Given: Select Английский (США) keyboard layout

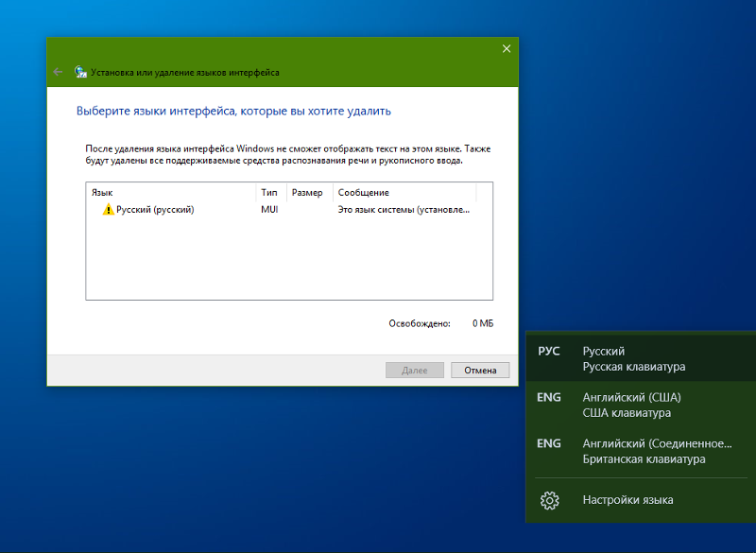Looking at the screenshot, I should coord(641,405).
